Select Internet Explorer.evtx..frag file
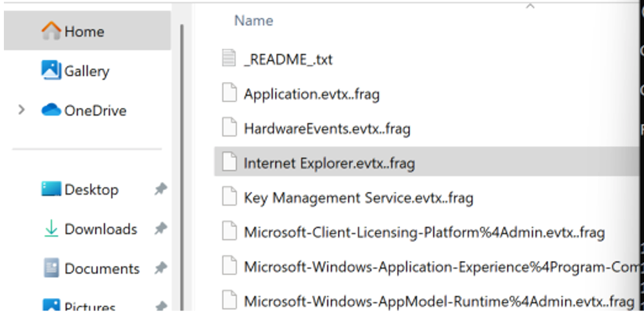 click(x=329, y=163)
